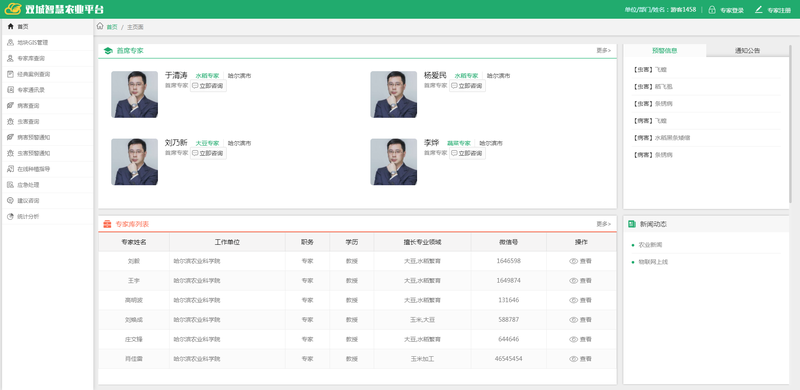
Task: Select 首页 home item in sidebar
Action: [x=47, y=27]
